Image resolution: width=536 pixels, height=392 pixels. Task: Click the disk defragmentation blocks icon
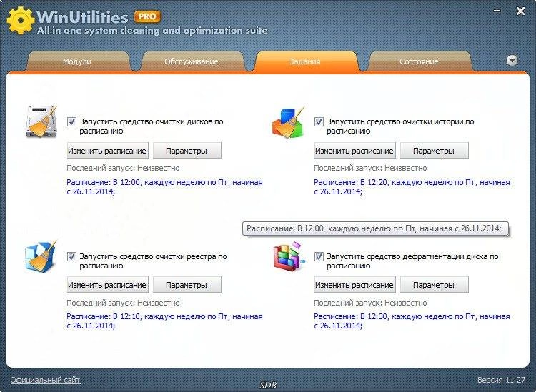pos(289,256)
